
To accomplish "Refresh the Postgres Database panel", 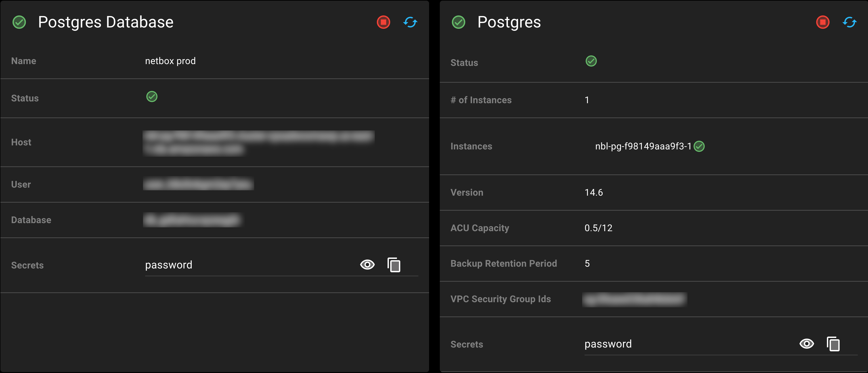I will pyautogui.click(x=410, y=22).
